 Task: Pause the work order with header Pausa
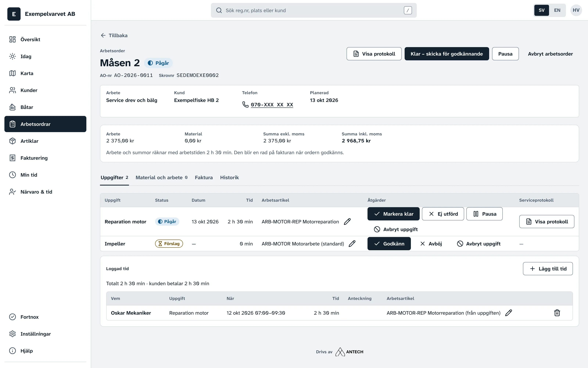[x=505, y=54]
